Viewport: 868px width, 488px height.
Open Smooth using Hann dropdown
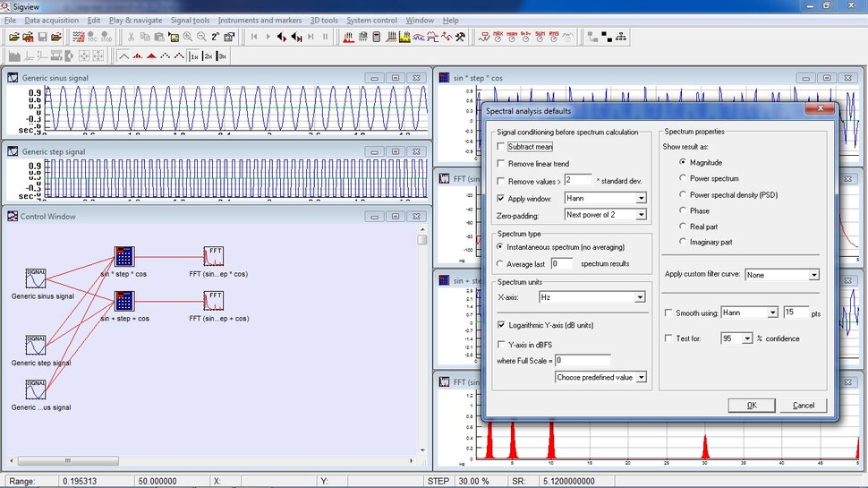(749, 313)
